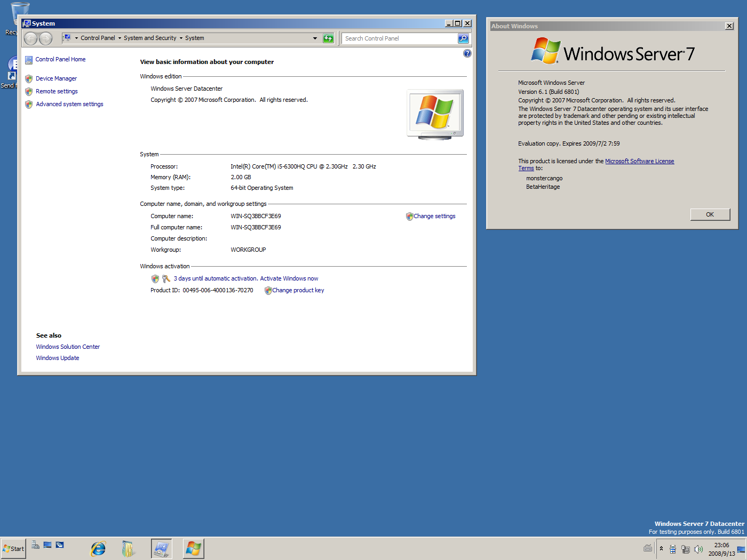Open Internet Explorer from the taskbar
The image size is (747, 560).
98,548
